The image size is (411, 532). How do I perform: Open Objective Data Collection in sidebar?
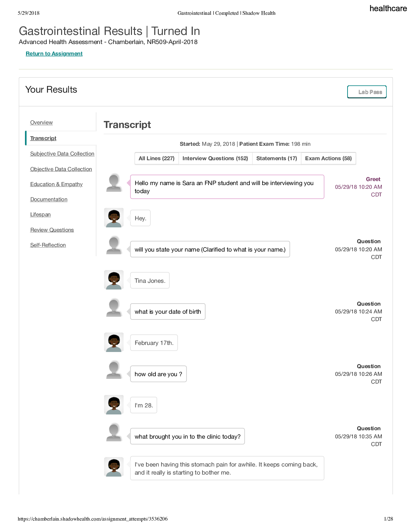(61, 169)
